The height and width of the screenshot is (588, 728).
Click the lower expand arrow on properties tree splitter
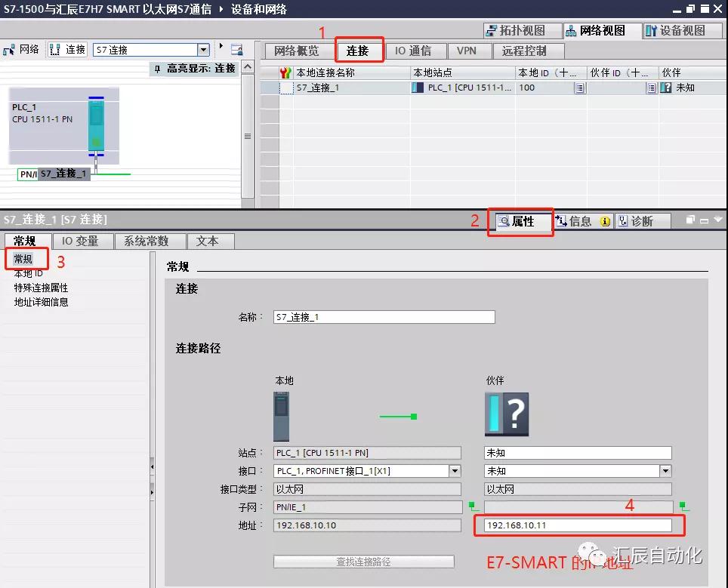[153, 491]
